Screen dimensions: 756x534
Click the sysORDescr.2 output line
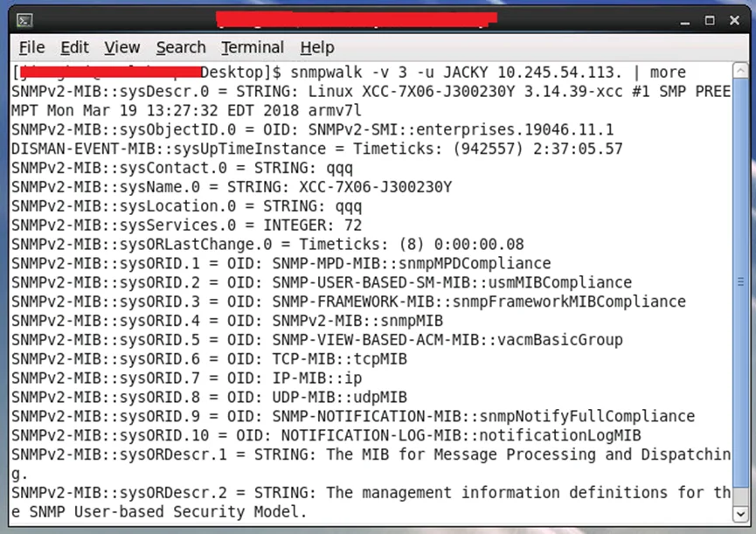(x=371, y=503)
